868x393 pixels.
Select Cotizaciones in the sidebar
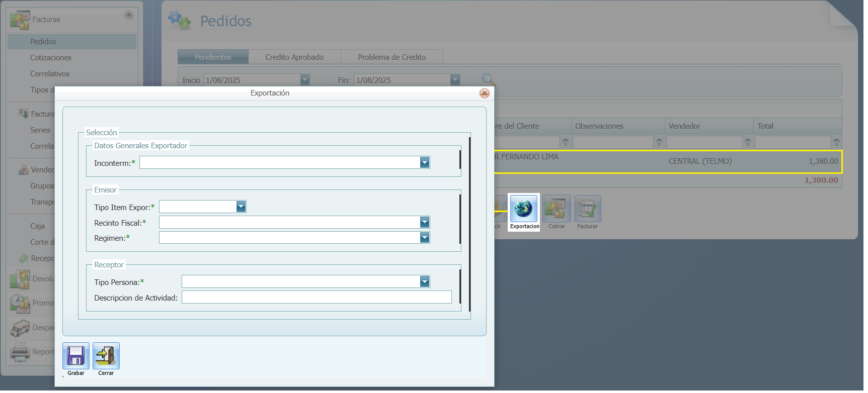51,58
